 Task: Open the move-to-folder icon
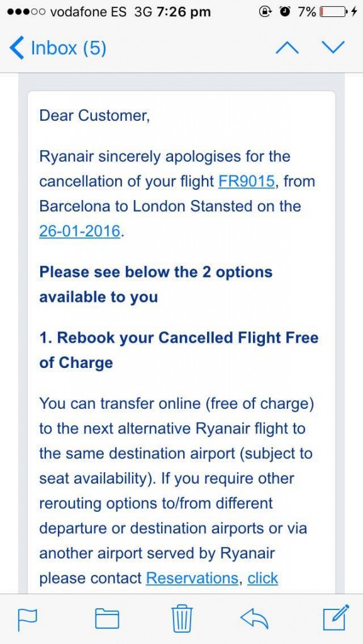(107, 619)
